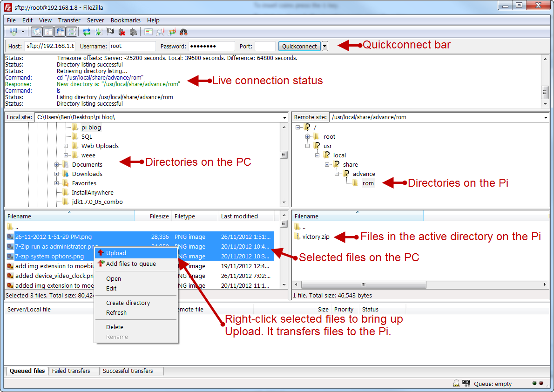554x392 pixels.
Task: Click the Disconnect from server icon
Action: [x=122, y=32]
